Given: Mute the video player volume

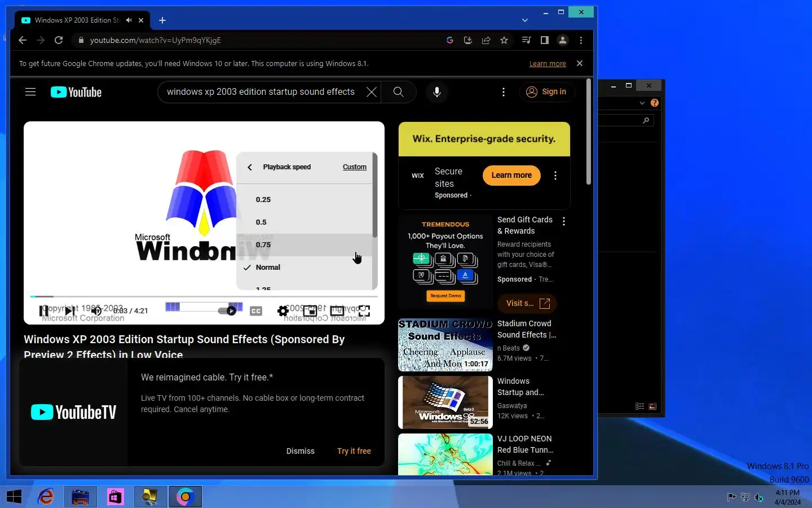Looking at the screenshot, I should coord(96,311).
